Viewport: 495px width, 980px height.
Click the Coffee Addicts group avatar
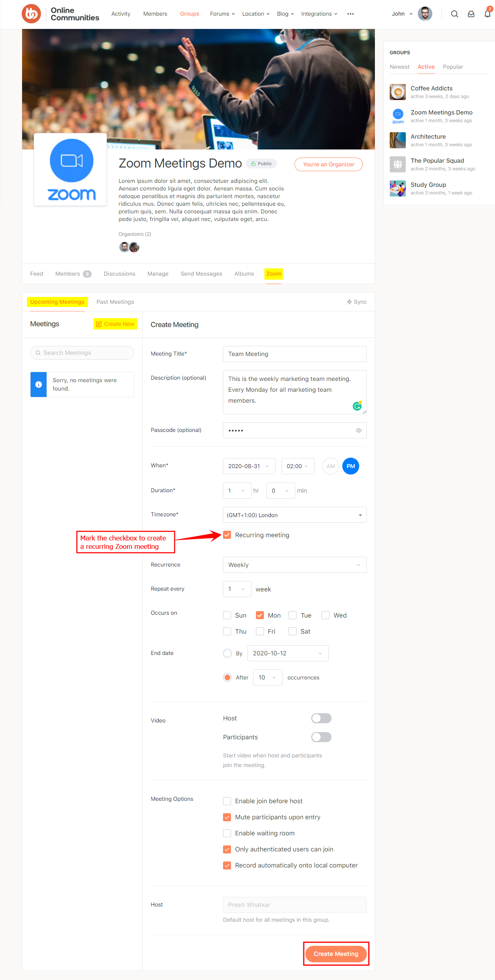[397, 92]
